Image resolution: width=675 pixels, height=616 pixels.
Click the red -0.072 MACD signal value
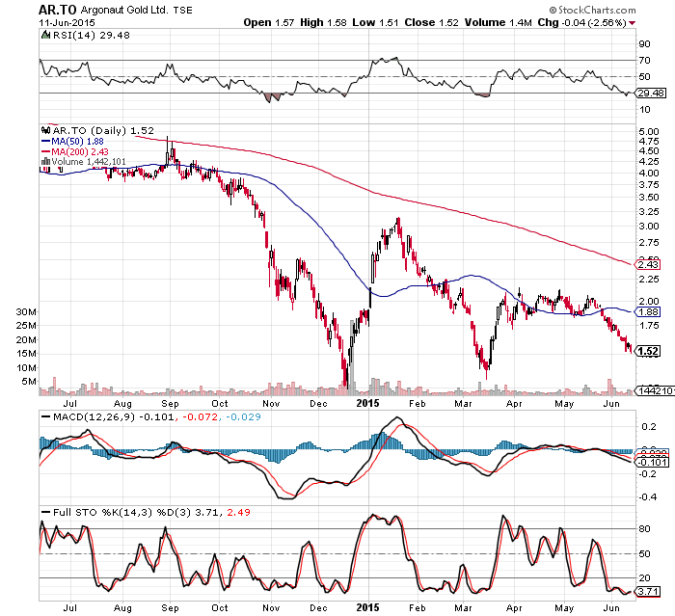201,416
